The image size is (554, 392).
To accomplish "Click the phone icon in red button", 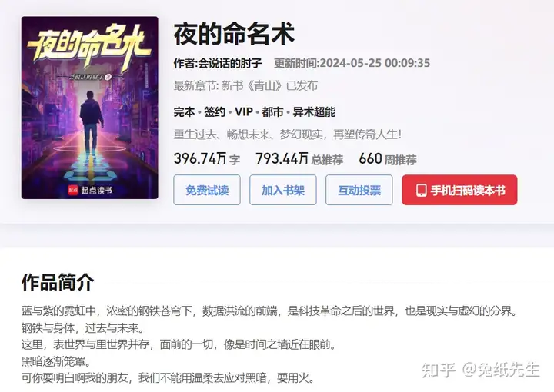I will pos(421,190).
